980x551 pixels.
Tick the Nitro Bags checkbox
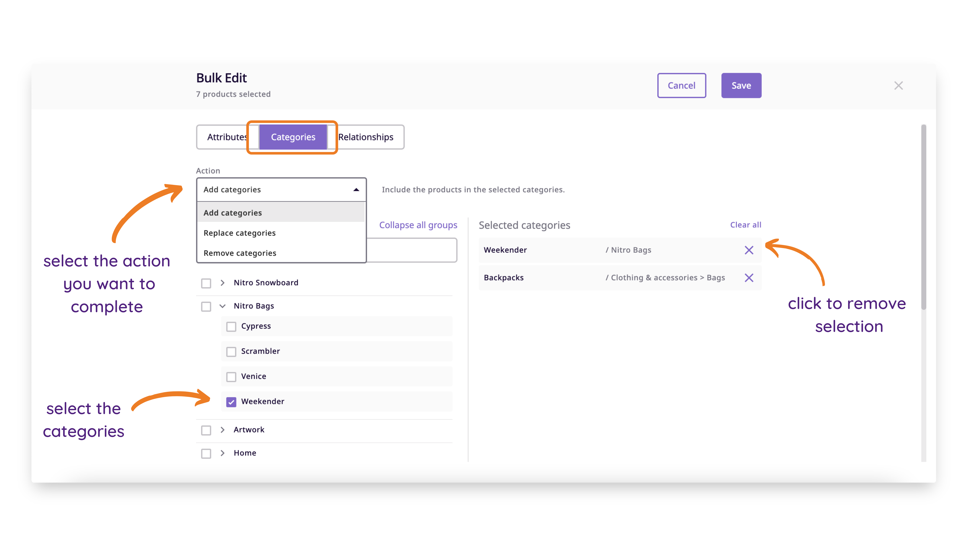(206, 306)
